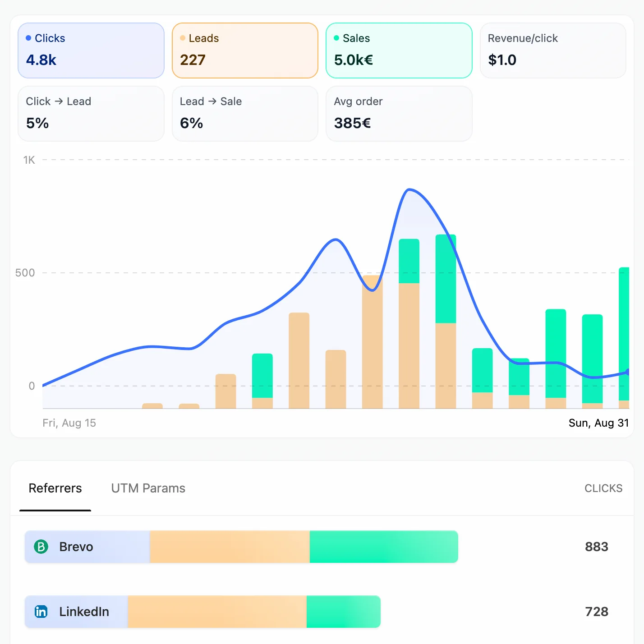644x644 pixels.
Task: Click the Brevo logo icon
Action: click(x=41, y=547)
